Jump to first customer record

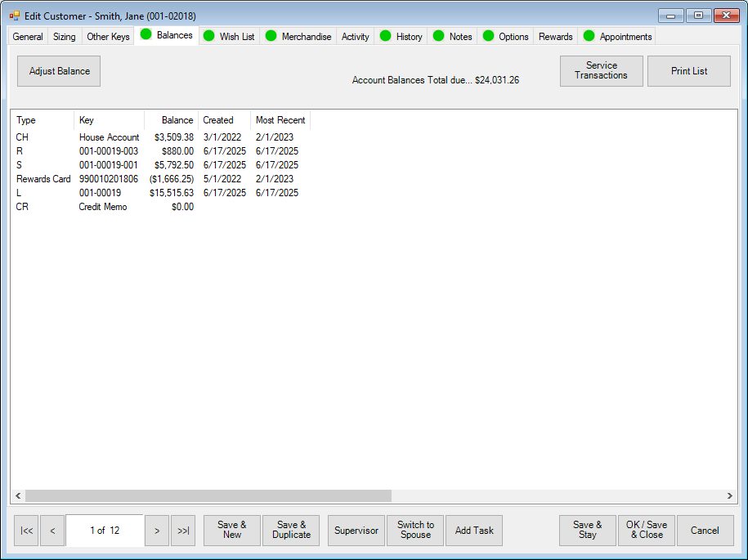point(26,531)
